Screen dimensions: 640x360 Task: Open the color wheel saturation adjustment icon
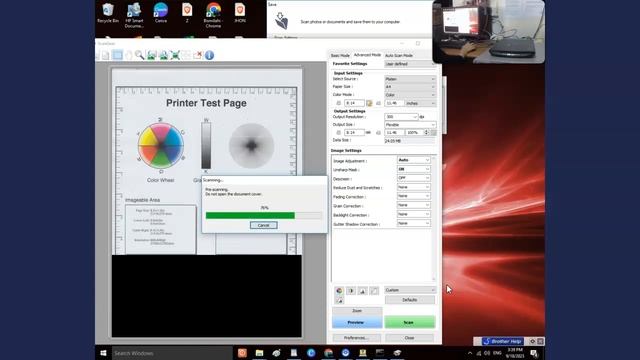pos(339,291)
